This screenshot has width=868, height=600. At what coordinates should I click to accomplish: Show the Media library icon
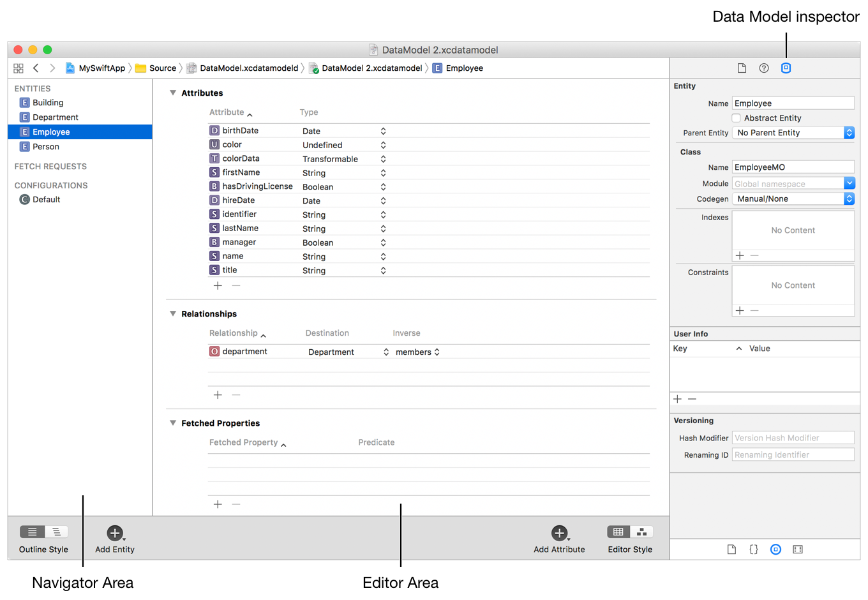pos(797,550)
